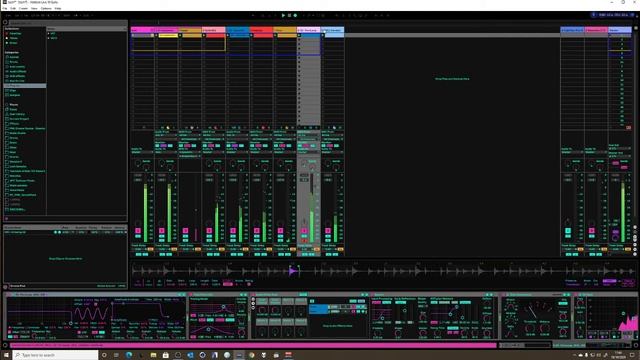Open Windows Start menu

click(x=6, y=355)
